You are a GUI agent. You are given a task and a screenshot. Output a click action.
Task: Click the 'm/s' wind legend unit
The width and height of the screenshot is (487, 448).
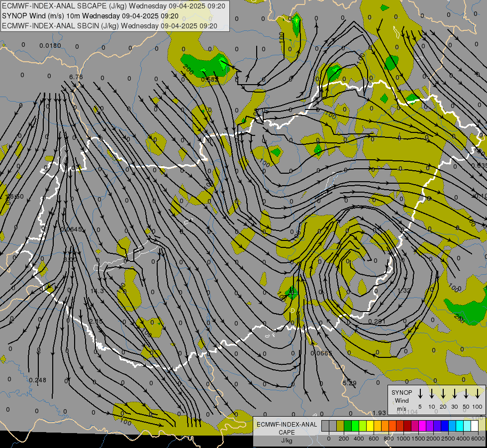401,408
